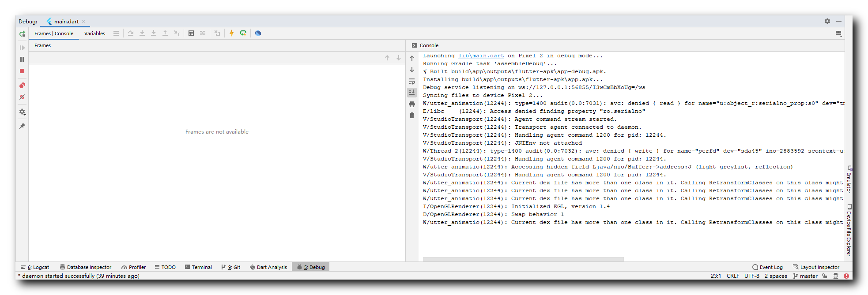Click the Show Execution Point icon
Viewport: 868px width, 295px height.
(x=116, y=33)
